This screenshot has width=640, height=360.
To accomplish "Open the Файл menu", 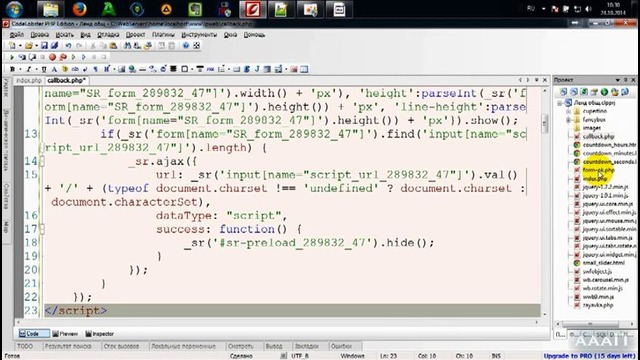I will 17,35.
